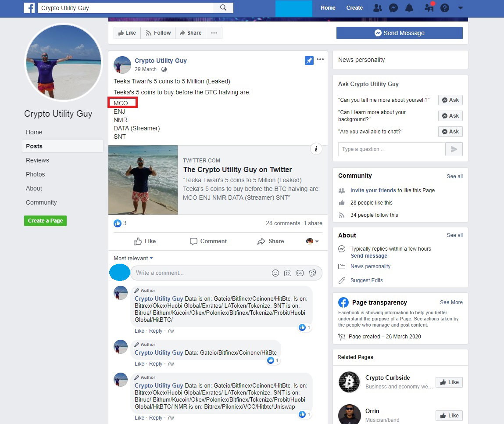Image resolution: width=504 pixels, height=424 pixels.
Task: Click the like reaction icon showing 3
Action: pos(117,223)
